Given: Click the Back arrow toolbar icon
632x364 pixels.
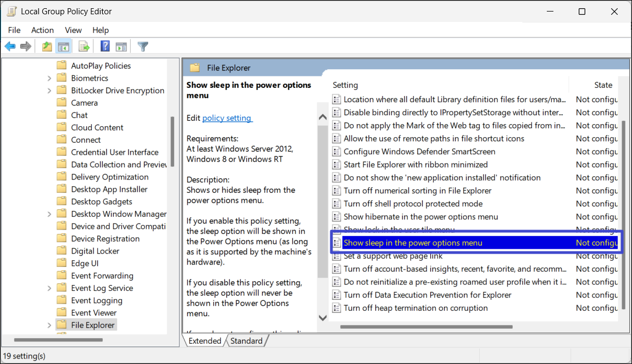Looking at the screenshot, I should tap(10, 47).
